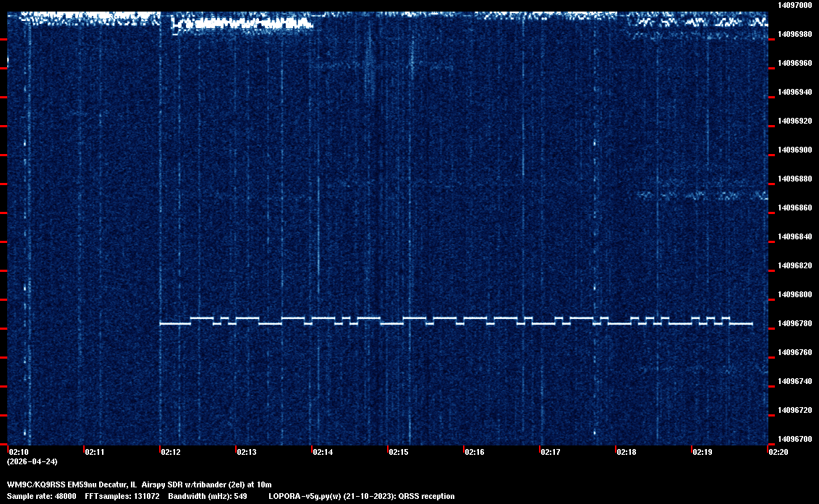Click the 02:17 time axis label

tap(551, 452)
